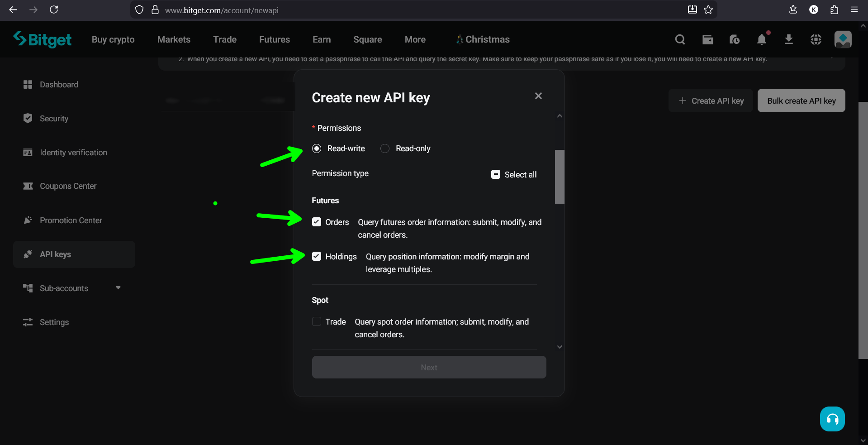868x445 pixels.
Task: Click the API keys plug icon
Action: [28, 254]
